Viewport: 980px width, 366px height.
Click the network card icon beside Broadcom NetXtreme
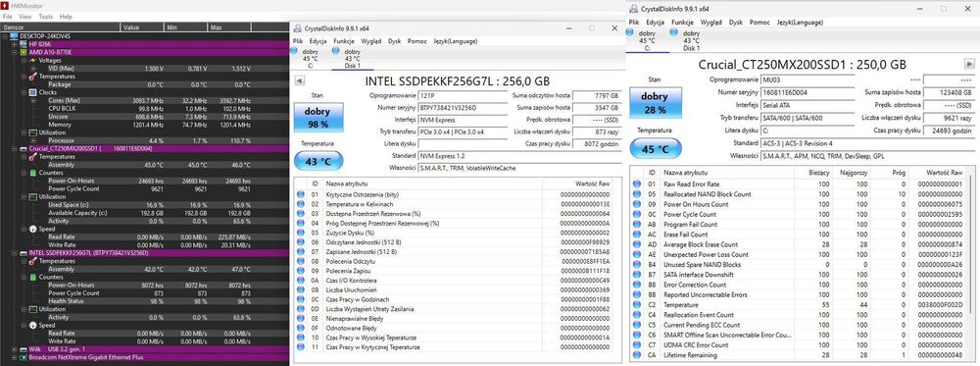tap(24, 357)
